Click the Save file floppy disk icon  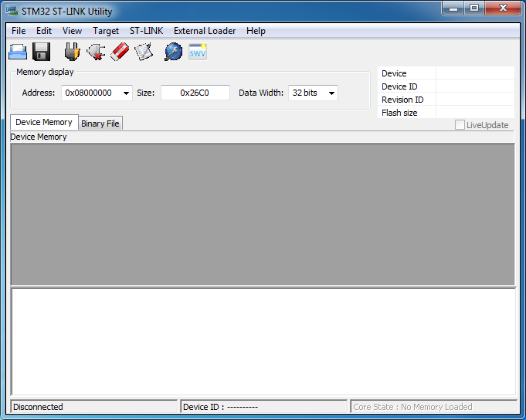point(42,52)
